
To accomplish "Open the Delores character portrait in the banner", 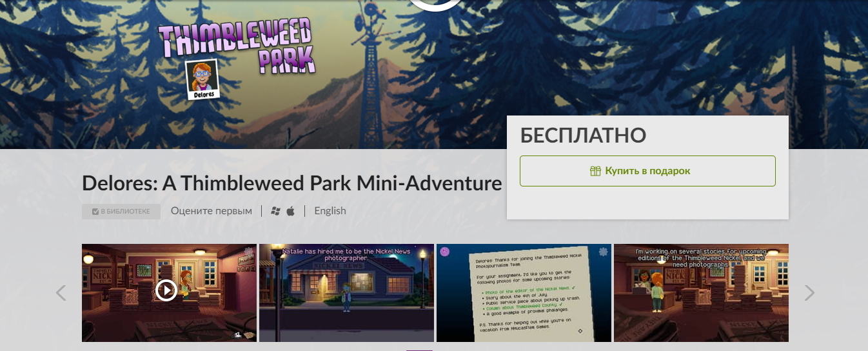I will pyautogui.click(x=201, y=79).
